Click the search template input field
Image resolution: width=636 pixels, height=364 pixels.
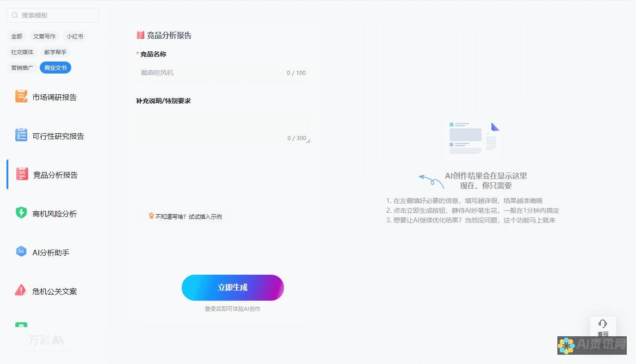(53, 15)
